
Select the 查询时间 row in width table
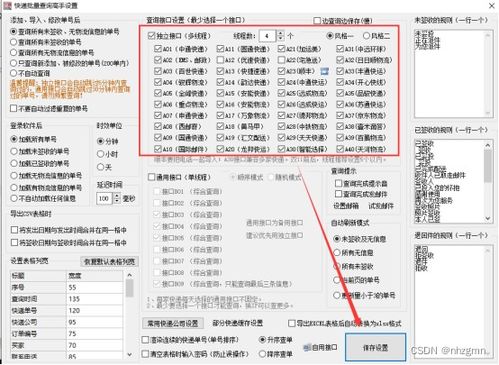click(67, 299)
